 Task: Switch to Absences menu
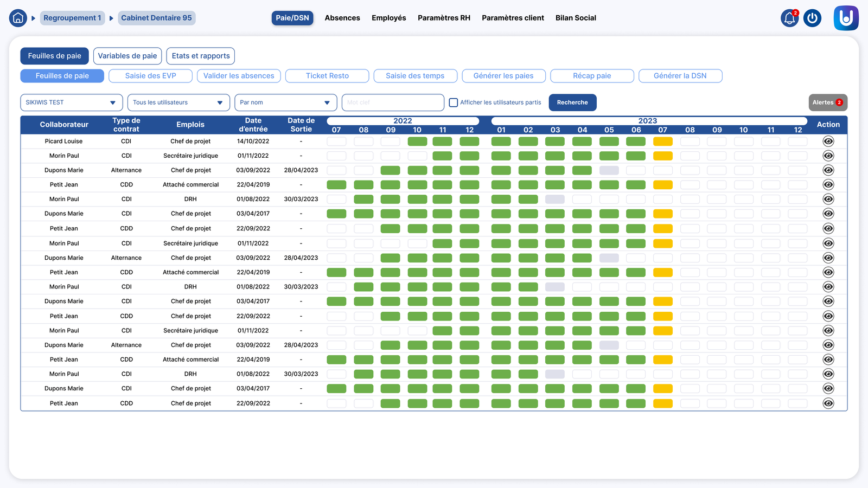click(342, 18)
